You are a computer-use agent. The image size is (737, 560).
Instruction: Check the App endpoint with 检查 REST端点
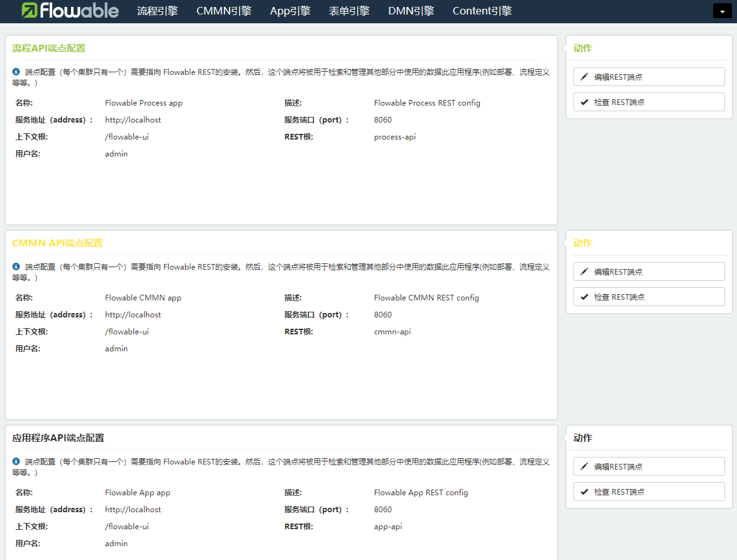coord(649,492)
